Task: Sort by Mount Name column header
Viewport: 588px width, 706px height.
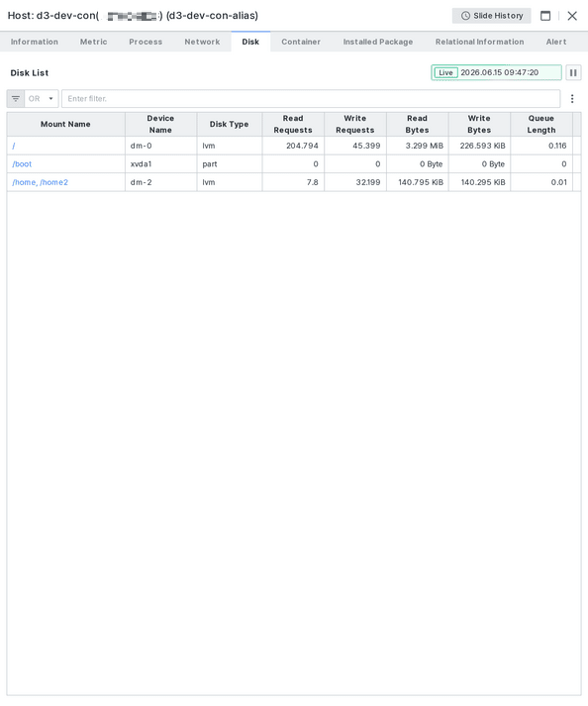Action: (65, 125)
